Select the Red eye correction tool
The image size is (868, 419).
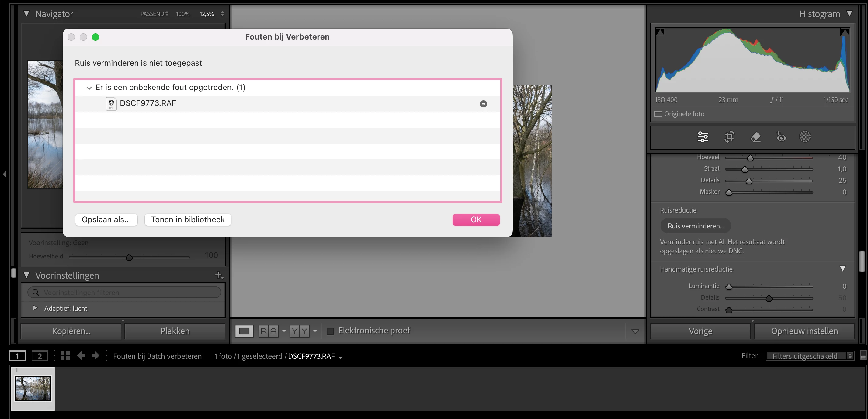pyautogui.click(x=781, y=137)
